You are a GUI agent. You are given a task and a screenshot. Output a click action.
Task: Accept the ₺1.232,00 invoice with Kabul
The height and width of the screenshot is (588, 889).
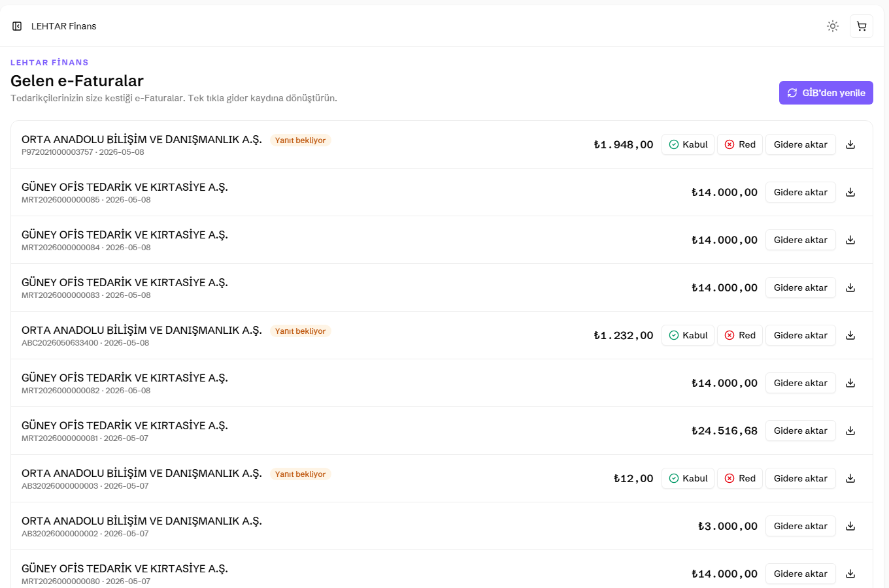688,335
